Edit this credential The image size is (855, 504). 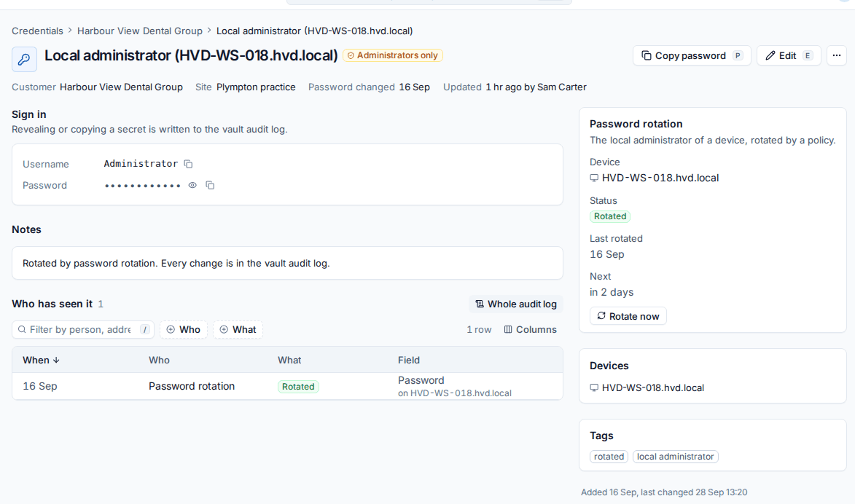[789, 55]
